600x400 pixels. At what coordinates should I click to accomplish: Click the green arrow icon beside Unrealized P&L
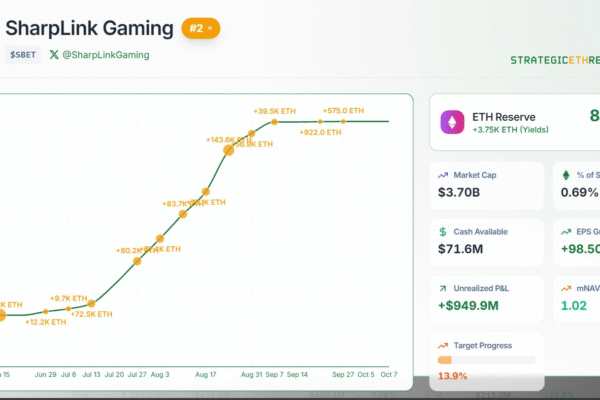click(x=443, y=289)
